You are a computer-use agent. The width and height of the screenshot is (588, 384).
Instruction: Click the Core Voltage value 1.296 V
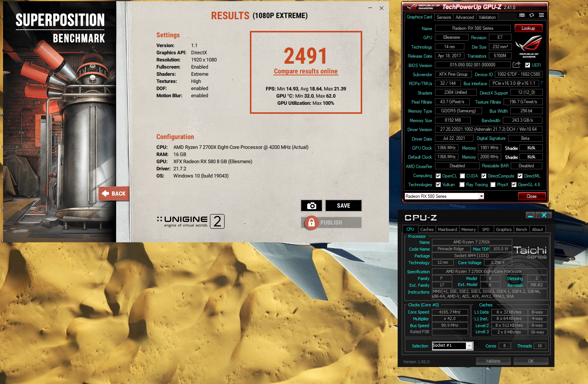498,263
